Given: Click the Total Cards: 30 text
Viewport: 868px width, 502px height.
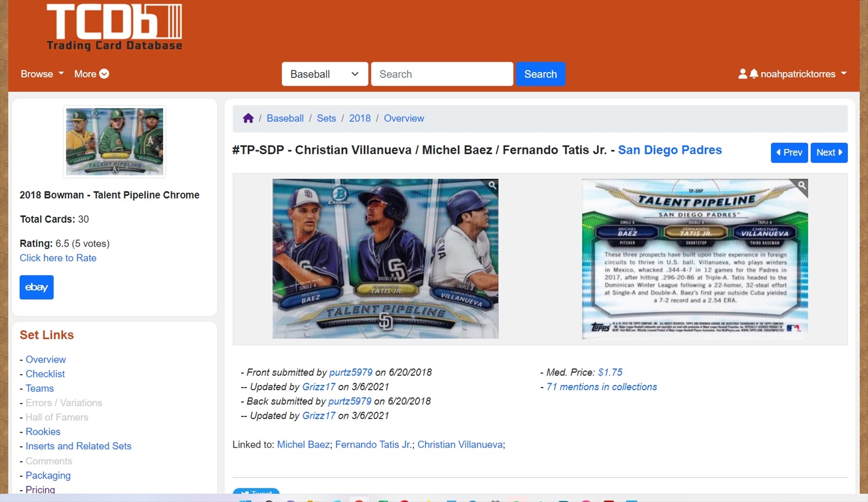Looking at the screenshot, I should pyautogui.click(x=54, y=220).
